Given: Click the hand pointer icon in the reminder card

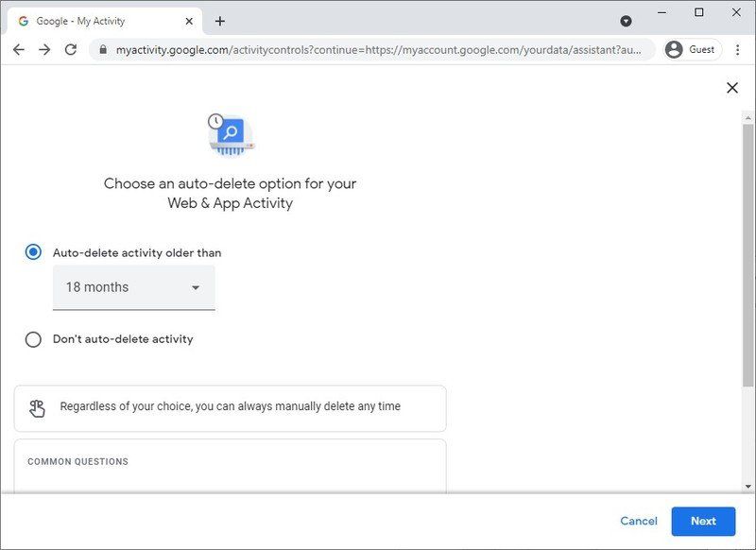Looking at the screenshot, I should pos(39,406).
